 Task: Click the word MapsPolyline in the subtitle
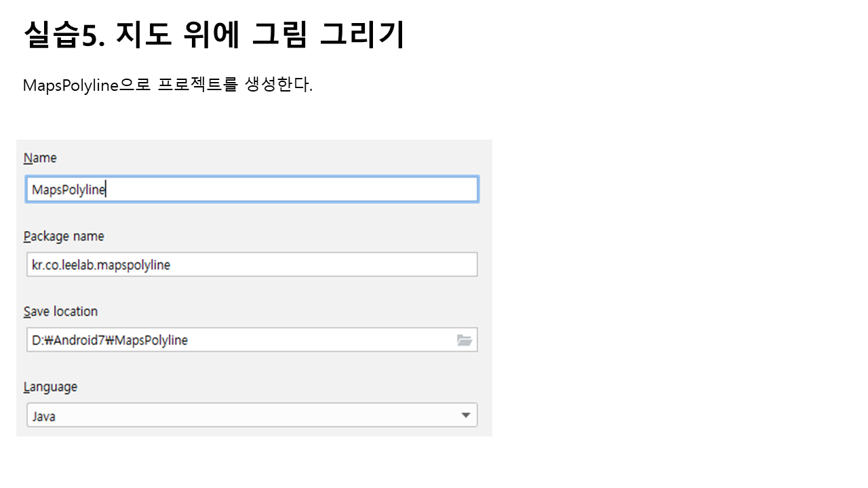[x=71, y=85]
